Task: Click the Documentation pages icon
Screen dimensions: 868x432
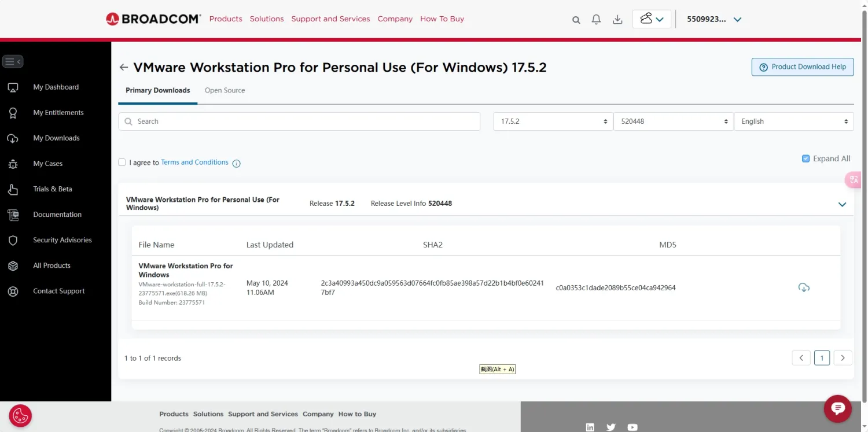Action: [13, 215]
